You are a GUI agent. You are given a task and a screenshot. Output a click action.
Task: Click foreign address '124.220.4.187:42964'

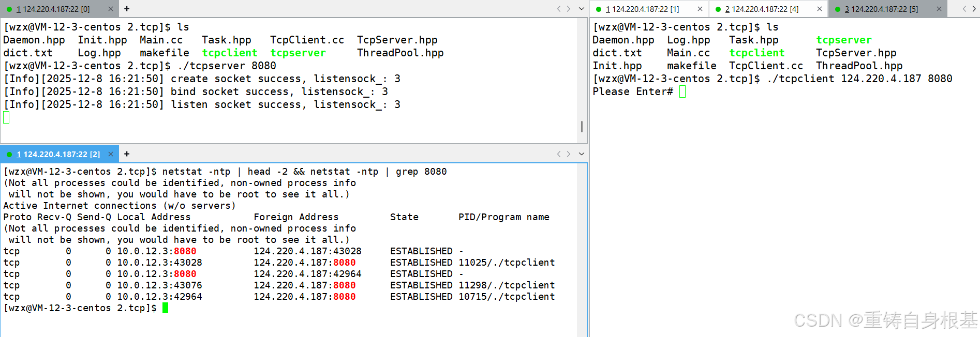[x=307, y=274]
